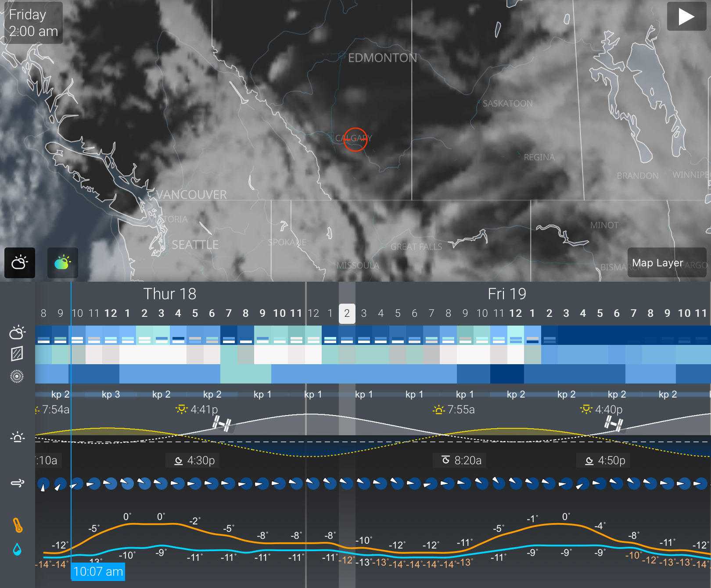Click the 10:07 am current time label

(98, 572)
